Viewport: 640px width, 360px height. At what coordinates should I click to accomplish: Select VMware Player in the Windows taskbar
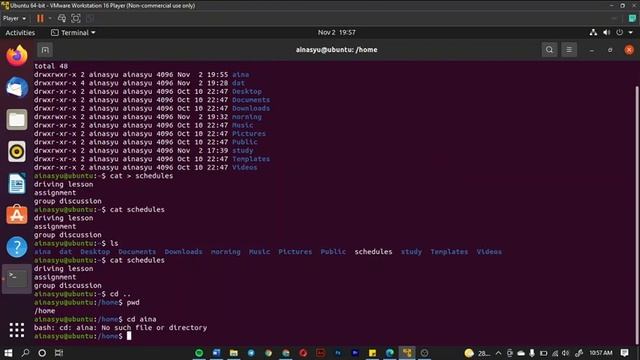click(x=407, y=353)
